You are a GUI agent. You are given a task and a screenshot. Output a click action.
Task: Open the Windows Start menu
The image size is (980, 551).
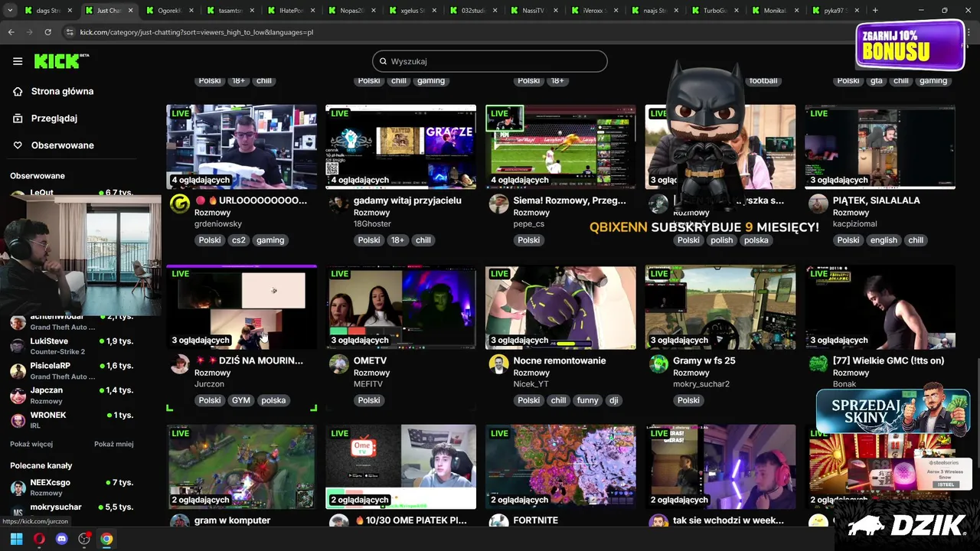point(16,539)
